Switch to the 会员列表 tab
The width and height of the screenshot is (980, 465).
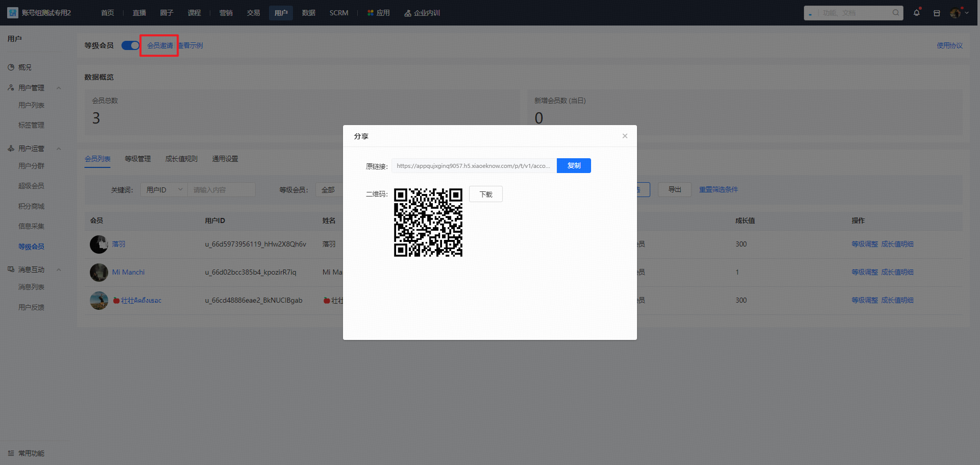click(x=97, y=159)
